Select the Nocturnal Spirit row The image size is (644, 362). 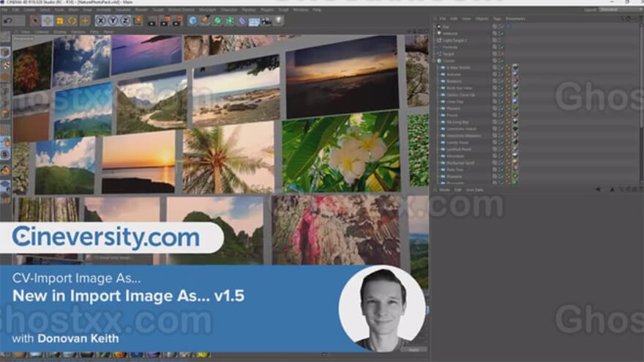pyautogui.click(x=460, y=163)
